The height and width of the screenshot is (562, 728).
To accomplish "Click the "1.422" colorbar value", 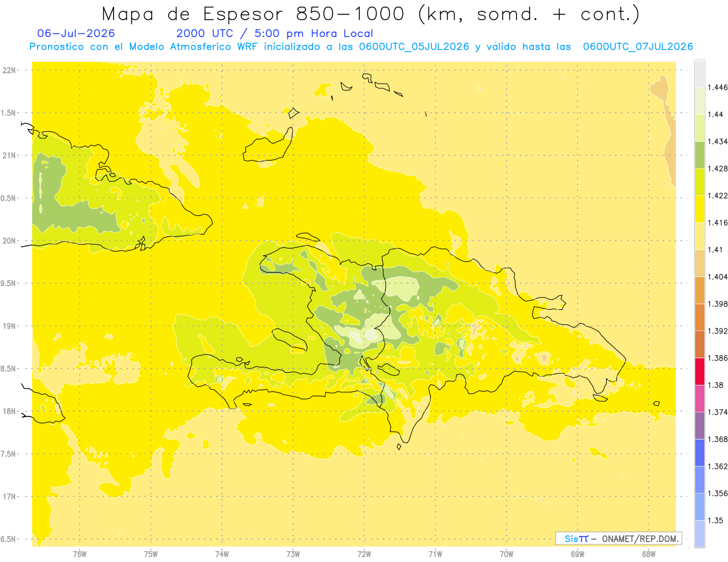I will 718,195.
